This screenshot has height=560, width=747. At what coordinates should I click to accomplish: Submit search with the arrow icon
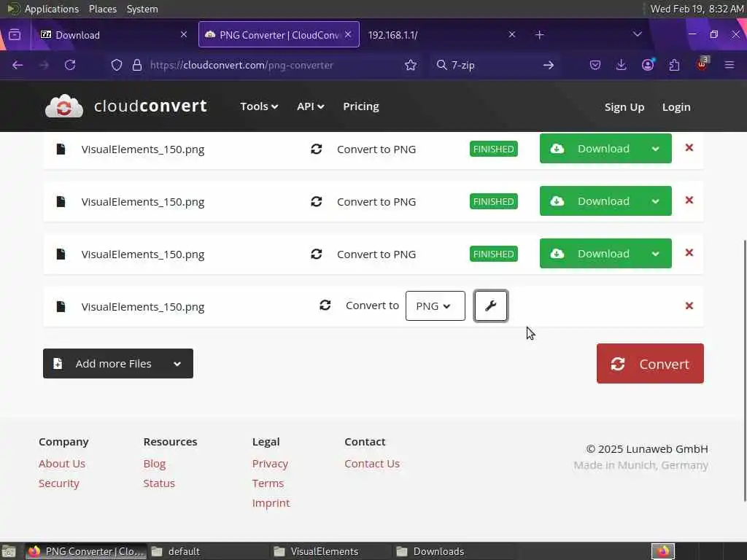coord(549,65)
